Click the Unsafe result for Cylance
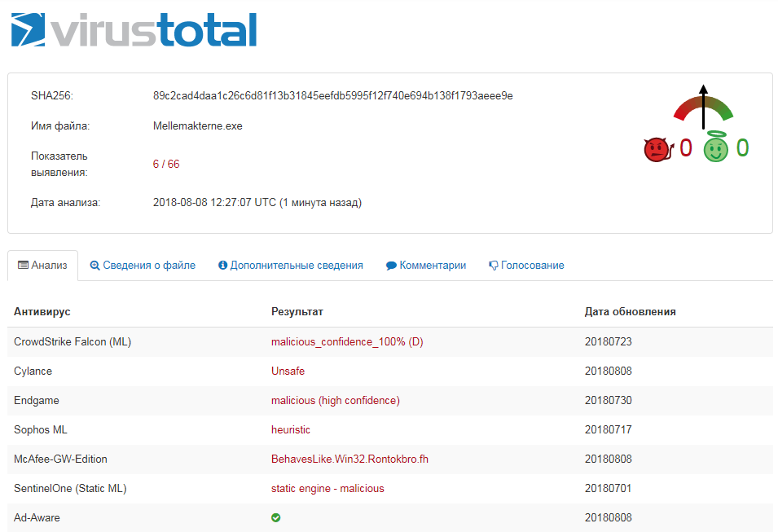 [x=288, y=372]
